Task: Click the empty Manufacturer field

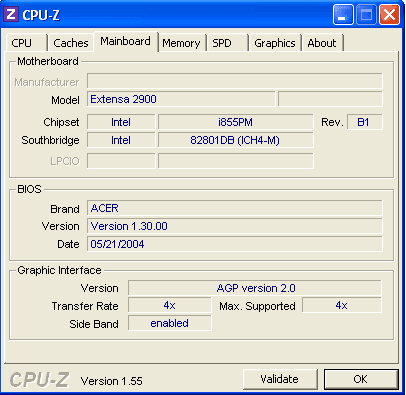Action: (235, 81)
